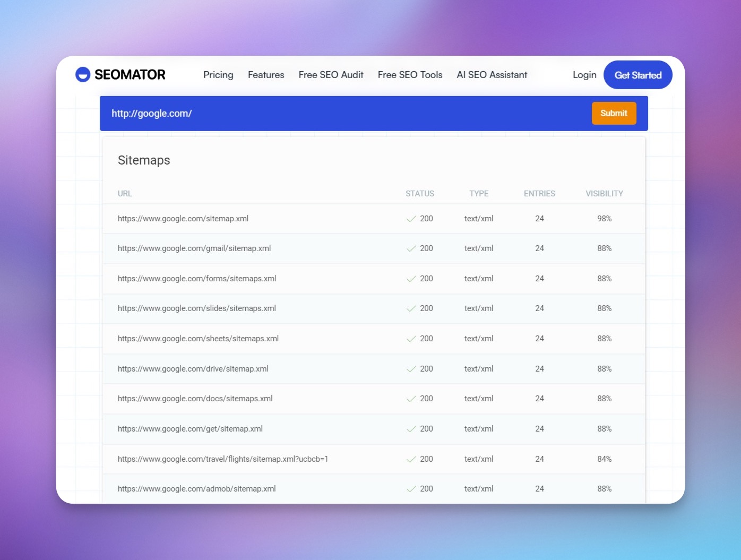Open the Pricing menu item
The image size is (741, 560).
click(218, 75)
